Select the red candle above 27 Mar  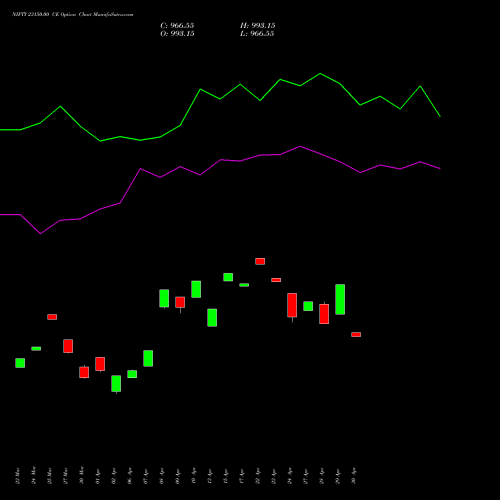68,346
